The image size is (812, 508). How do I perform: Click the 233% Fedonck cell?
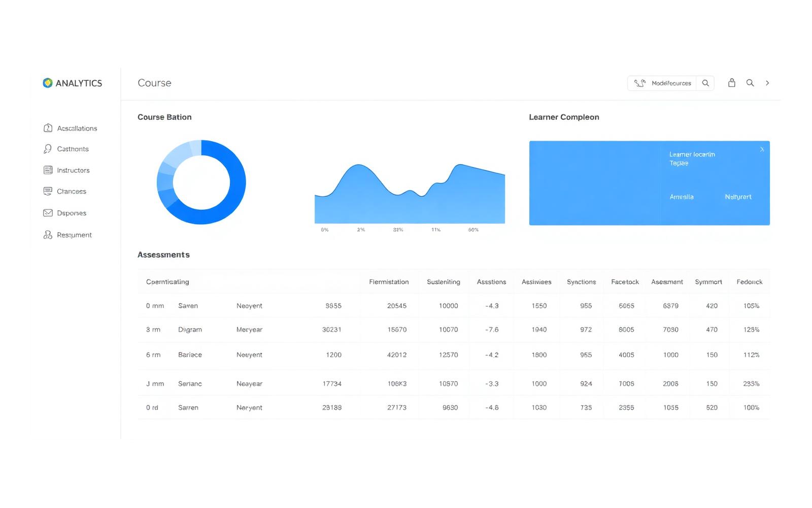[x=751, y=384]
